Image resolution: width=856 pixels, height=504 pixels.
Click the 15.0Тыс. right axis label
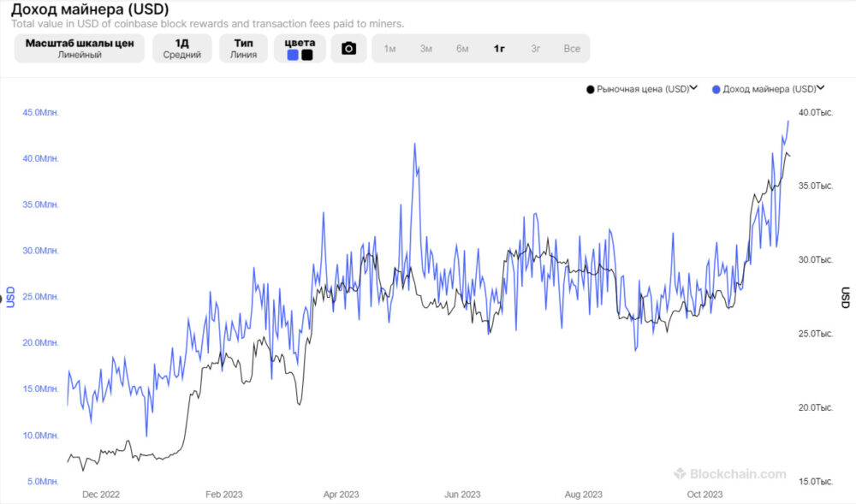tap(816, 482)
